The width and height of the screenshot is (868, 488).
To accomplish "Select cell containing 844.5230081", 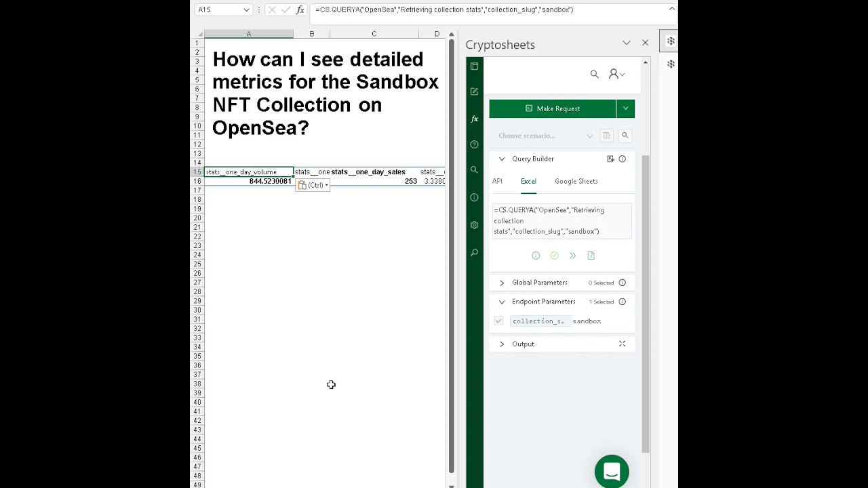I will point(249,181).
